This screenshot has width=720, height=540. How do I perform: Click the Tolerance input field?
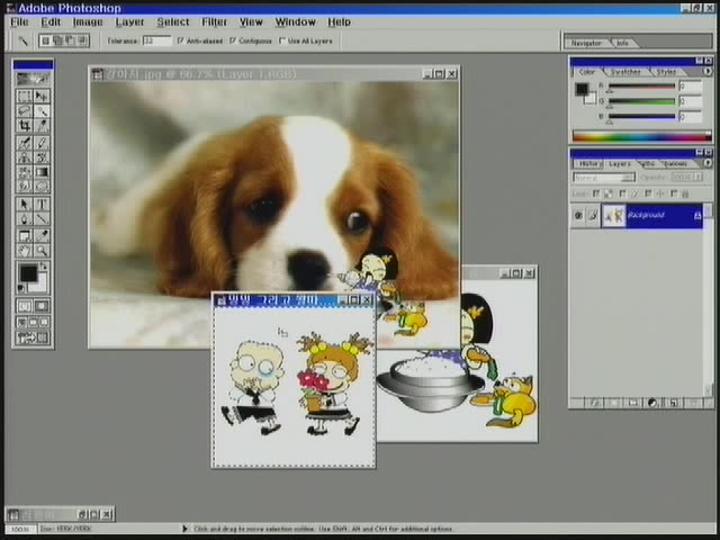[157, 41]
